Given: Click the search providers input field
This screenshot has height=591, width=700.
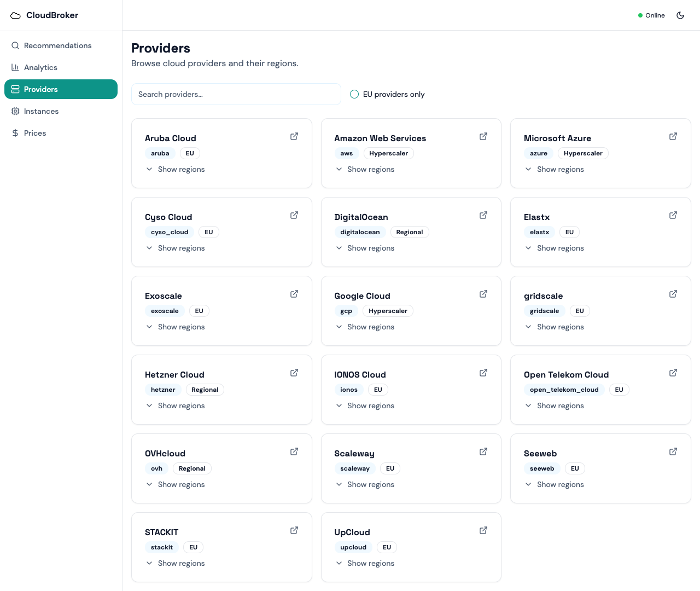Looking at the screenshot, I should coord(236,94).
